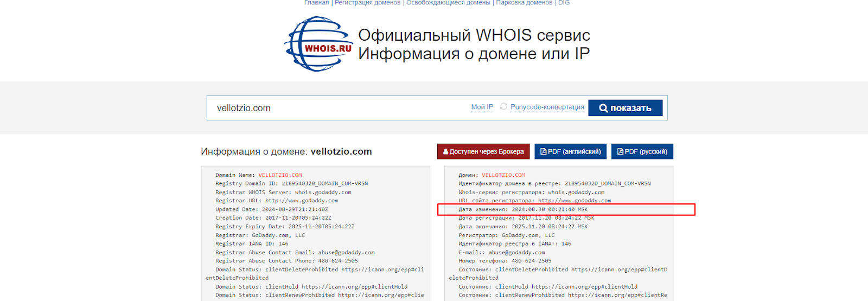868x301 pixels.
Task: Click the red VELLOTZIO.COM value beside Домен
Action: pyautogui.click(x=503, y=175)
